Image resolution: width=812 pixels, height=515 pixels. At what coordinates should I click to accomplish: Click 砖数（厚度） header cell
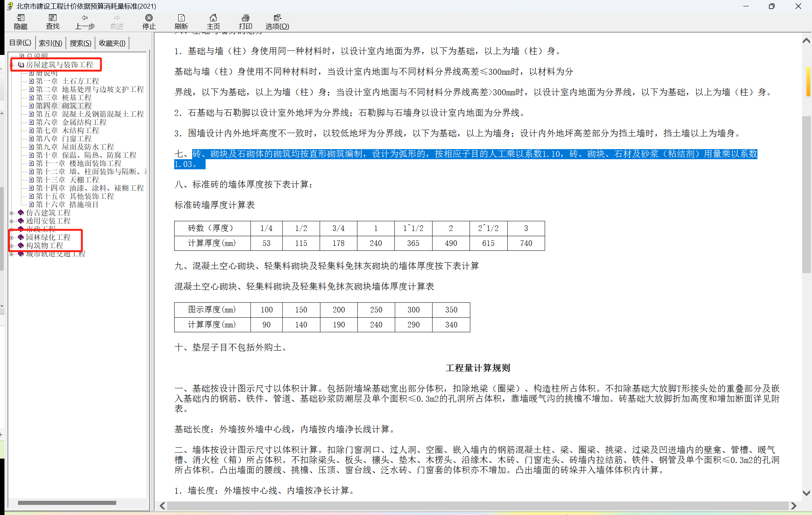click(212, 228)
